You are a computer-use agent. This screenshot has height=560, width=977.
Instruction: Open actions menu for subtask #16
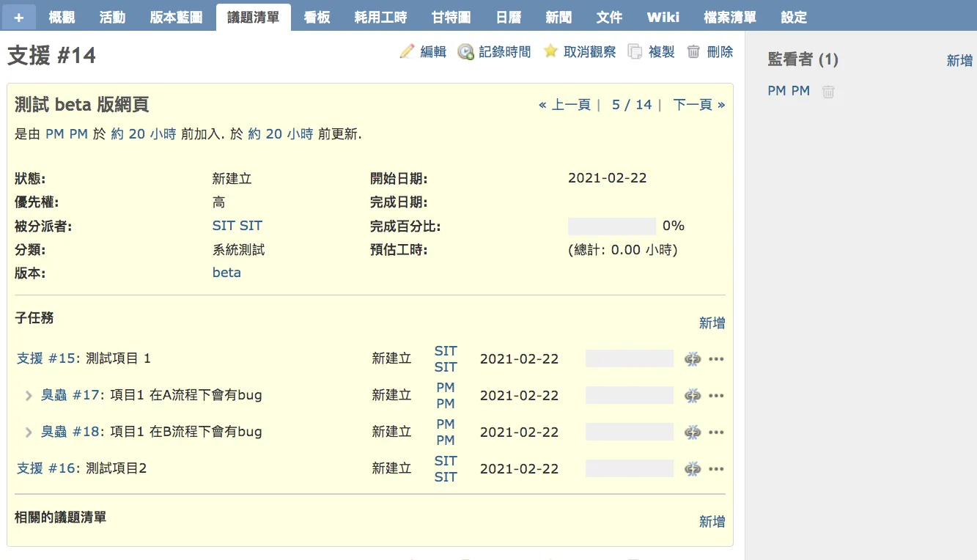coord(716,469)
